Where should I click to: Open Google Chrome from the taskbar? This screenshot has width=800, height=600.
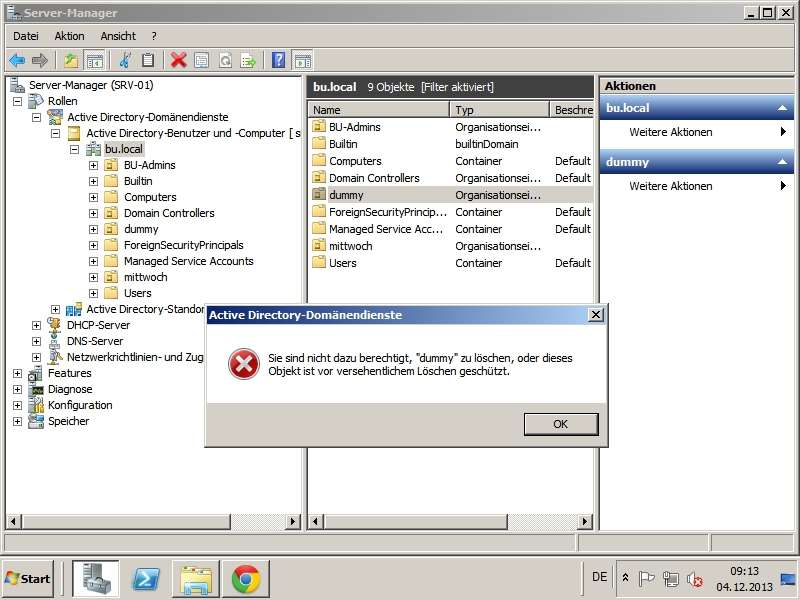coord(246,578)
